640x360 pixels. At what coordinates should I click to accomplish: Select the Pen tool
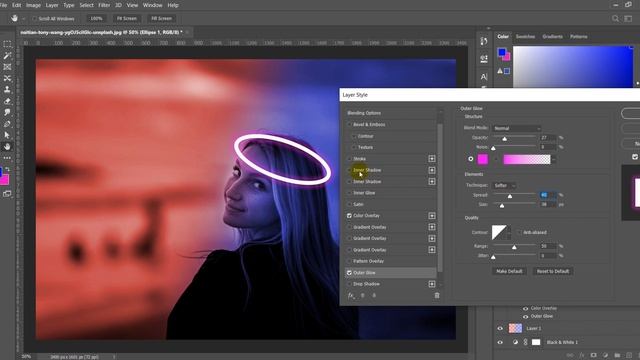point(7,124)
